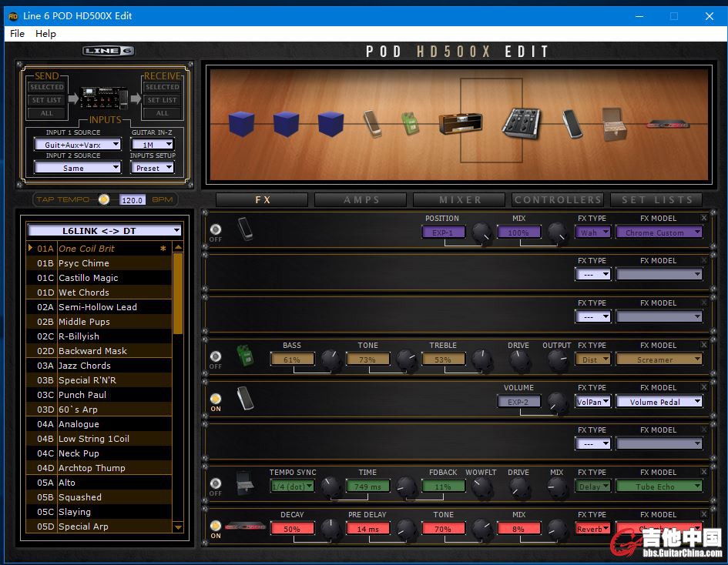Select preset 03A Jazz Chords

[99, 365]
